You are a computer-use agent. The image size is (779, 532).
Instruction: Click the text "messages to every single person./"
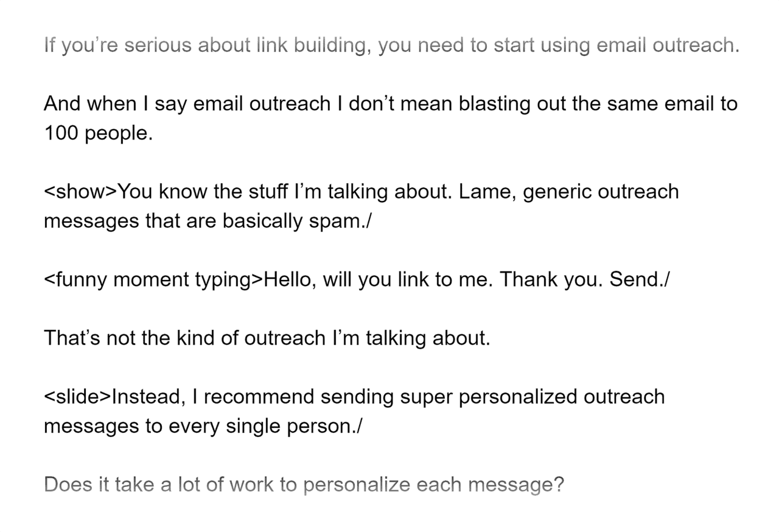point(203,426)
